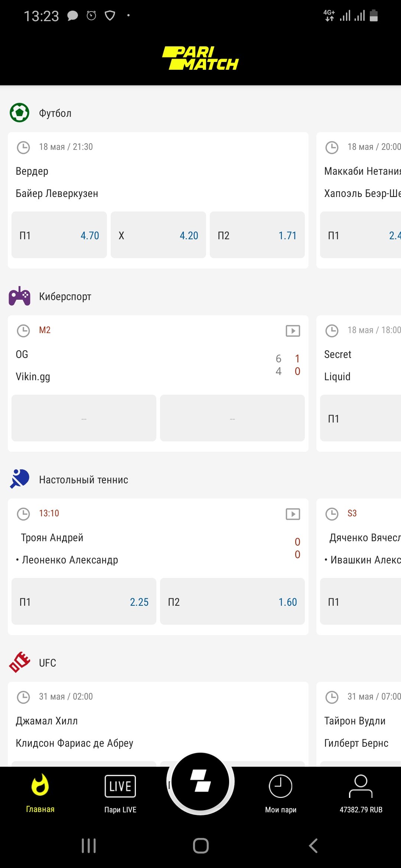Play the Троян vs Леоненко video stream

tap(293, 514)
